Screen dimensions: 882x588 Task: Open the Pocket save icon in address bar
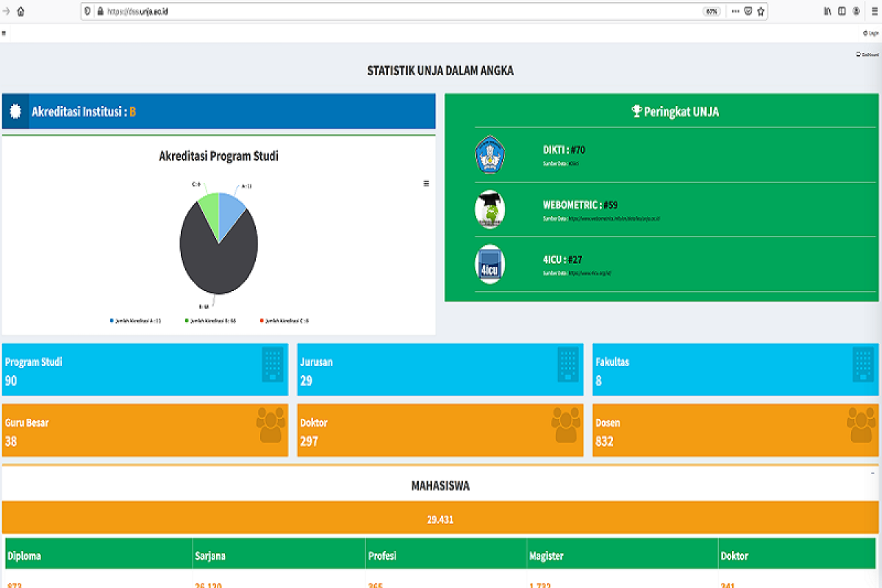[x=748, y=11]
